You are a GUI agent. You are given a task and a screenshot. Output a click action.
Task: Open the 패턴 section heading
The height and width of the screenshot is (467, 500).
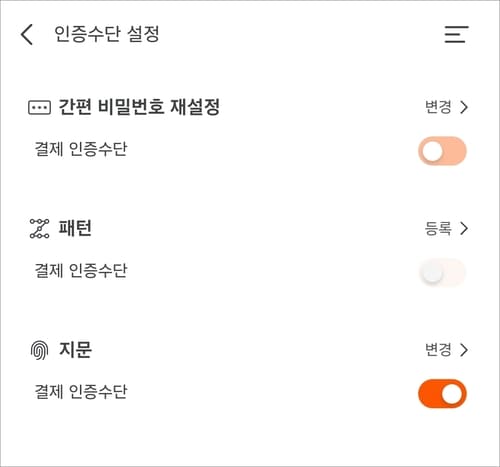point(75,228)
